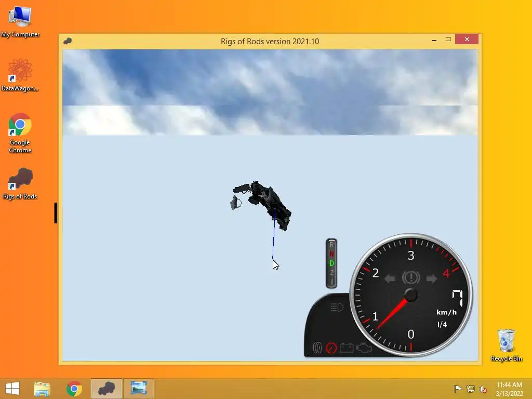
Task: Click the red clutch warning indicator
Action: click(331, 348)
